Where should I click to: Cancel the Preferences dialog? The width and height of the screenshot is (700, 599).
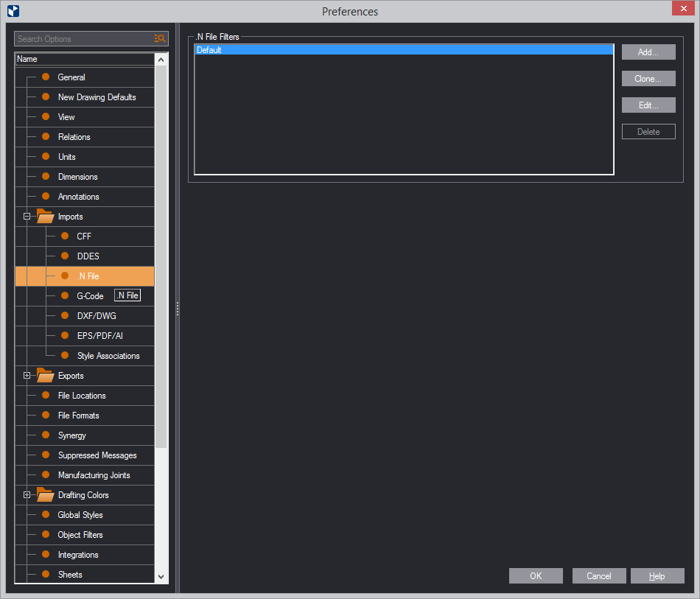click(598, 575)
